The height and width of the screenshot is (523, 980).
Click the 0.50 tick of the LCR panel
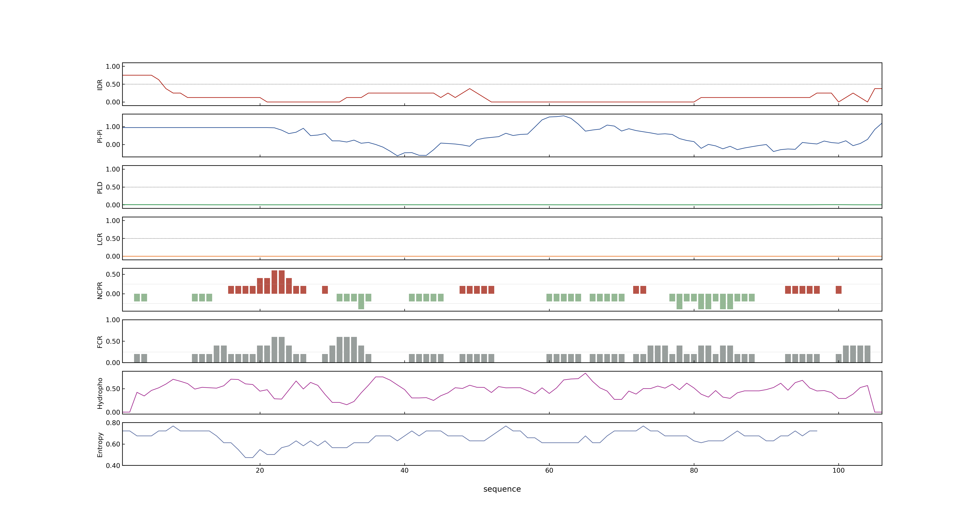point(113,239)
